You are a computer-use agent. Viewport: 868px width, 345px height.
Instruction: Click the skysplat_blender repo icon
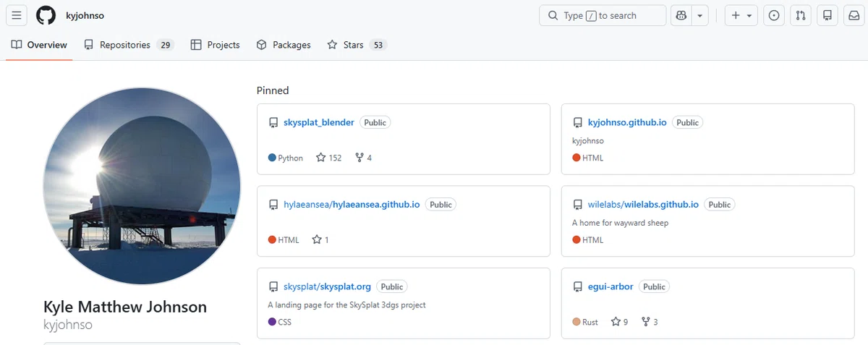273,123
